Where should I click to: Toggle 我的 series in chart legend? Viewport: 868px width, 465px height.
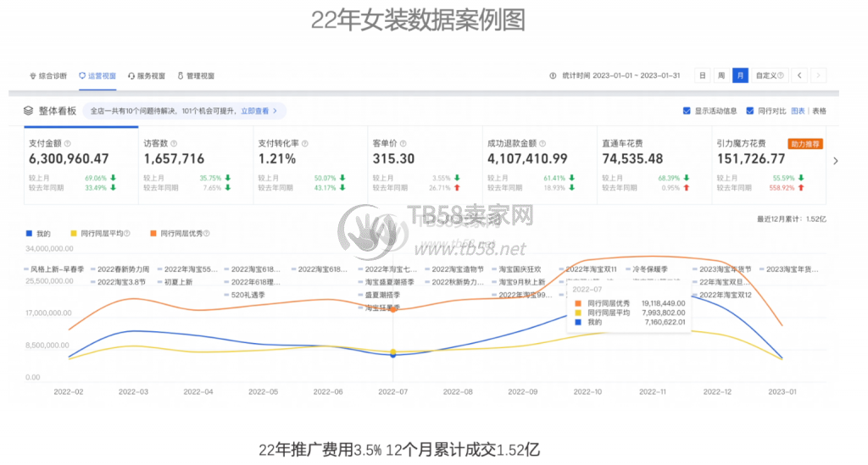pos(38,233)
